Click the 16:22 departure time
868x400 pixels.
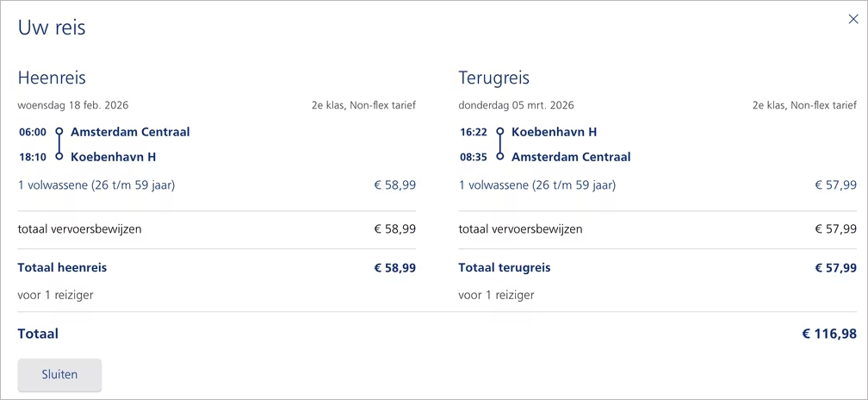pyautogui.click(x=474, y=132)
